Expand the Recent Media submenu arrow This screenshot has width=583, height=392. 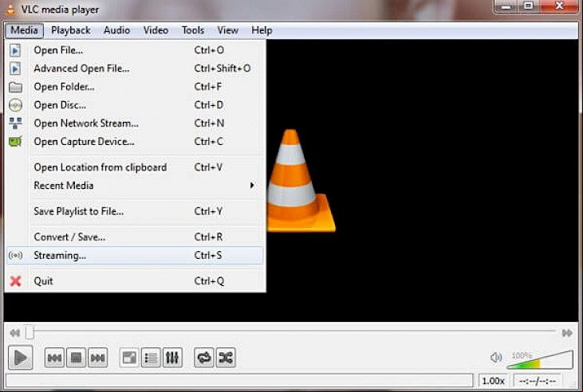coord(252,185)
